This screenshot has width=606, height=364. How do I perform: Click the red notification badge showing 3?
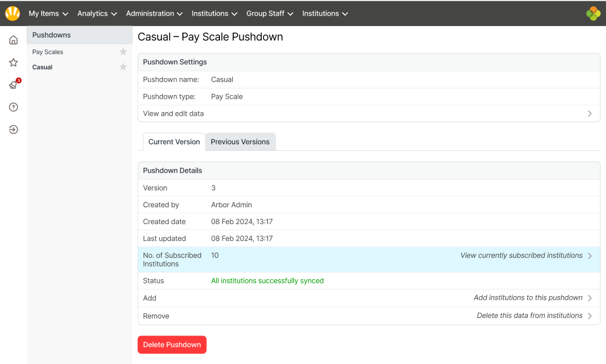19,79
